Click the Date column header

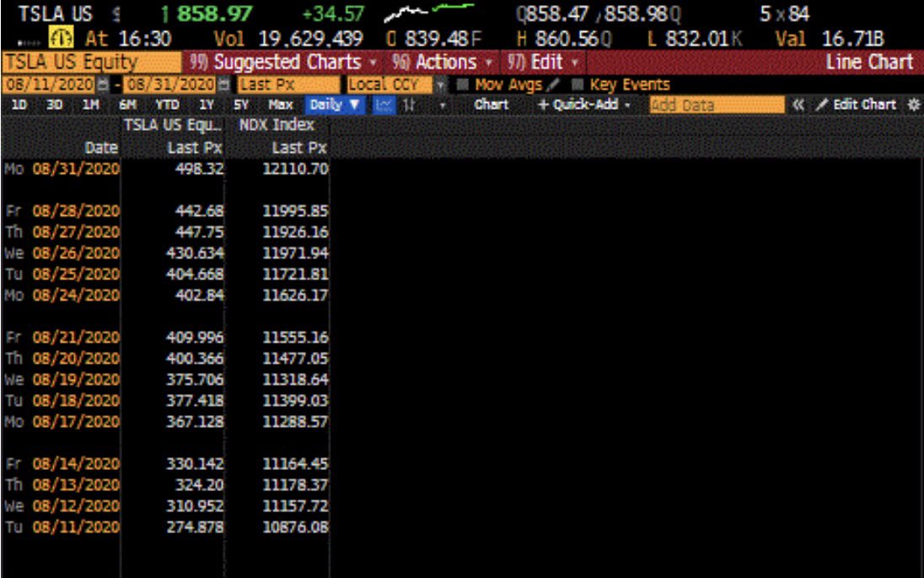pos(101,148)
